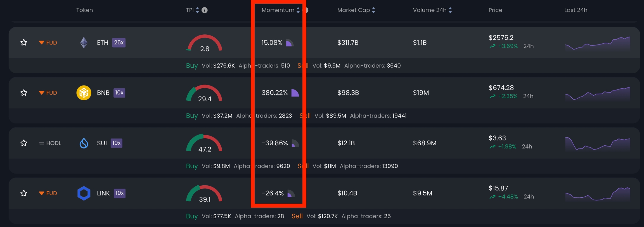Click the Momentum column header
Image resolution: width=644 pixels, height=227 pixels.
278,10
